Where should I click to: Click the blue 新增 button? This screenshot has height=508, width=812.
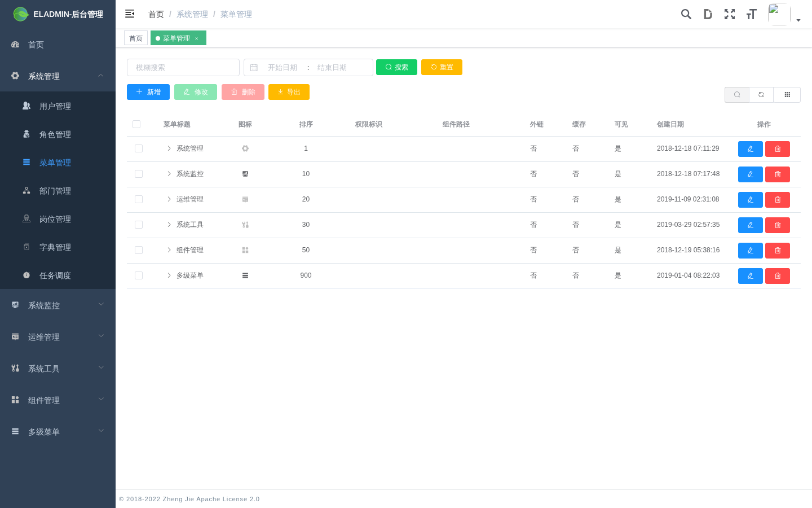[148, 92]
